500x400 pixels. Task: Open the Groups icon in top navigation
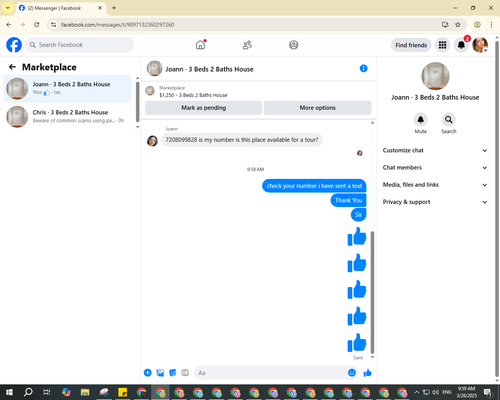coord(294,45)
